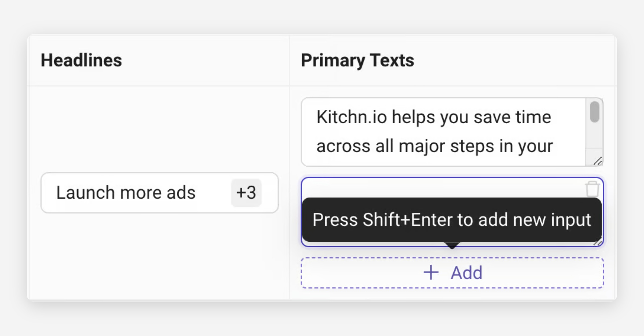Image resolution: width=644 pixels, height=336 pixels.
Task: Click the trash icon in the empty text input
Action: click(592, 189)
